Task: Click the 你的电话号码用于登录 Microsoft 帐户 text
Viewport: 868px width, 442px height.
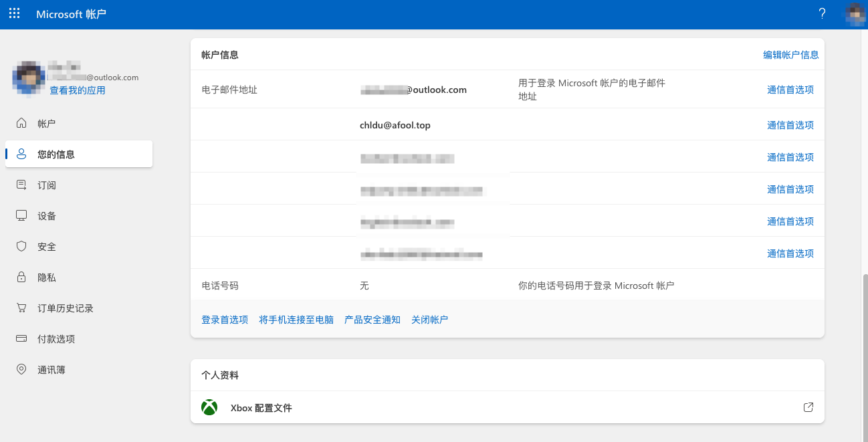Action: pos(596,286)
